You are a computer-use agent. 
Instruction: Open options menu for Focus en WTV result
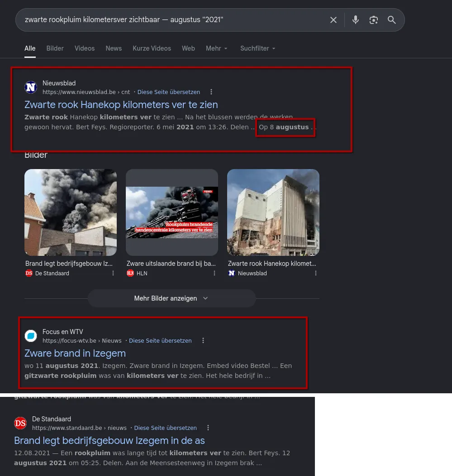[203, 340]
